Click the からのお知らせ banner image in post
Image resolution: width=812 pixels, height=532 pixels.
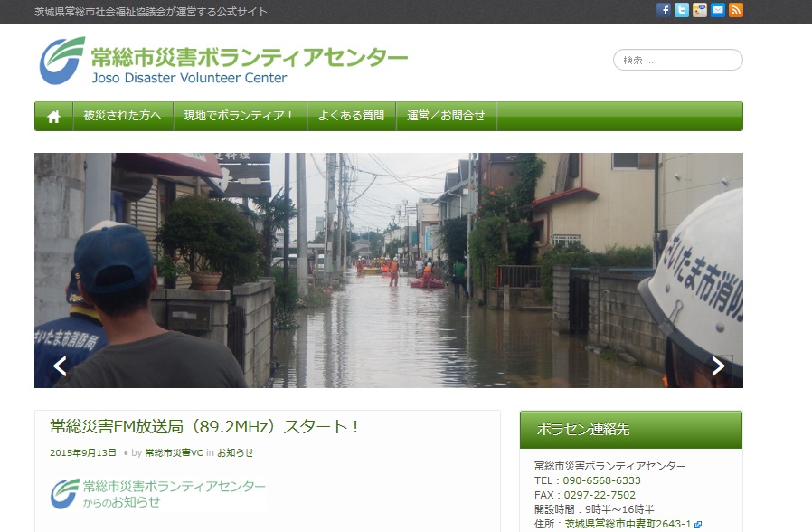pos(158,493)
